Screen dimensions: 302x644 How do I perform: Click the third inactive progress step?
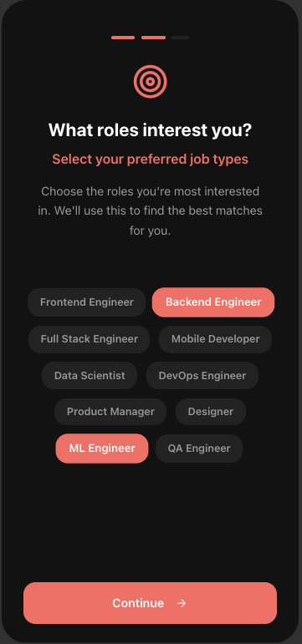tap(180, 38)
